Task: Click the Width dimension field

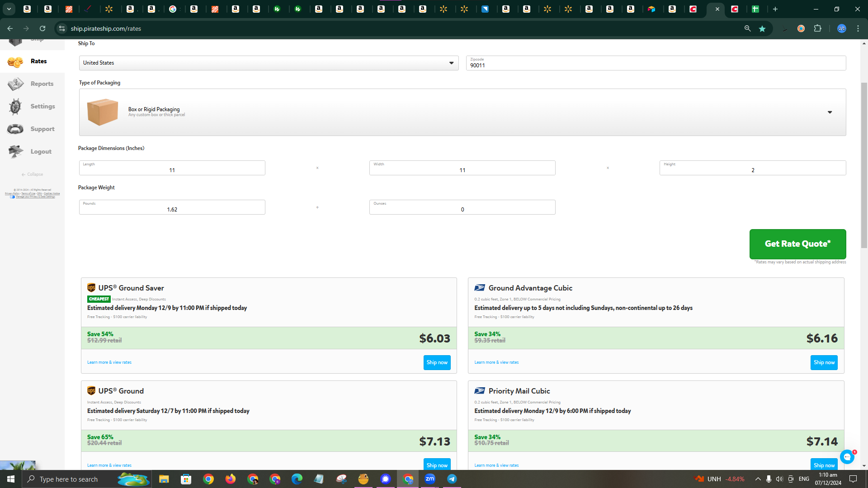Action: coord(462,168)
